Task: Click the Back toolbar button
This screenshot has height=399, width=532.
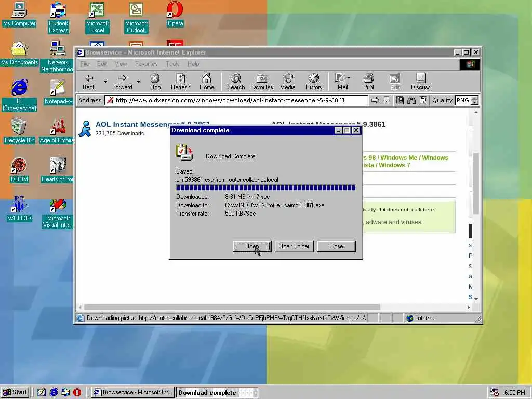Action: (89, 82)
